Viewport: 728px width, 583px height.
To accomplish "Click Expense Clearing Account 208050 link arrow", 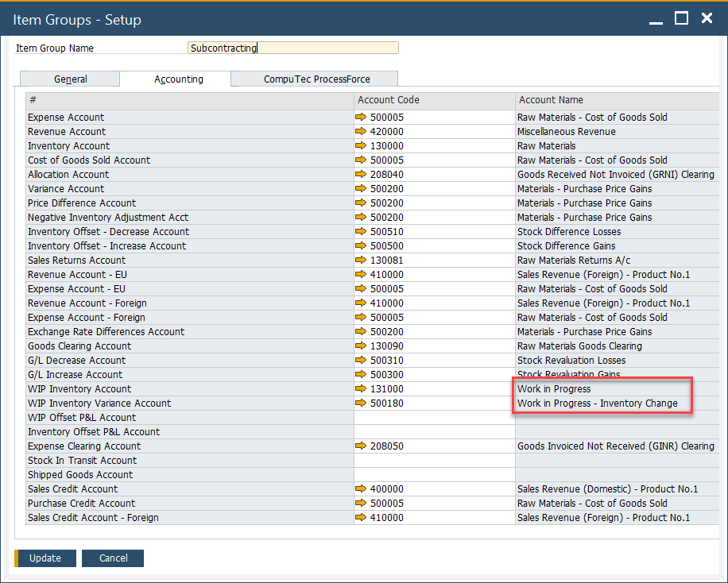I will pos(362,446).
